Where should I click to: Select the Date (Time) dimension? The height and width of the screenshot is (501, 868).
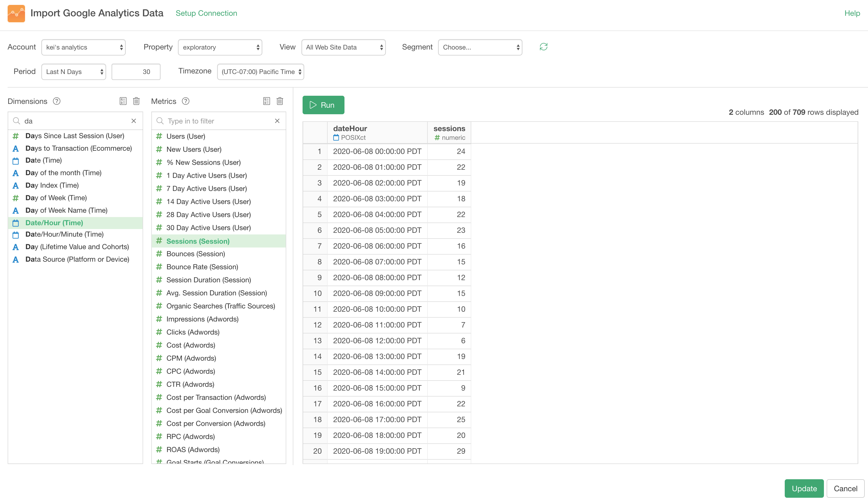click(75, 160)
